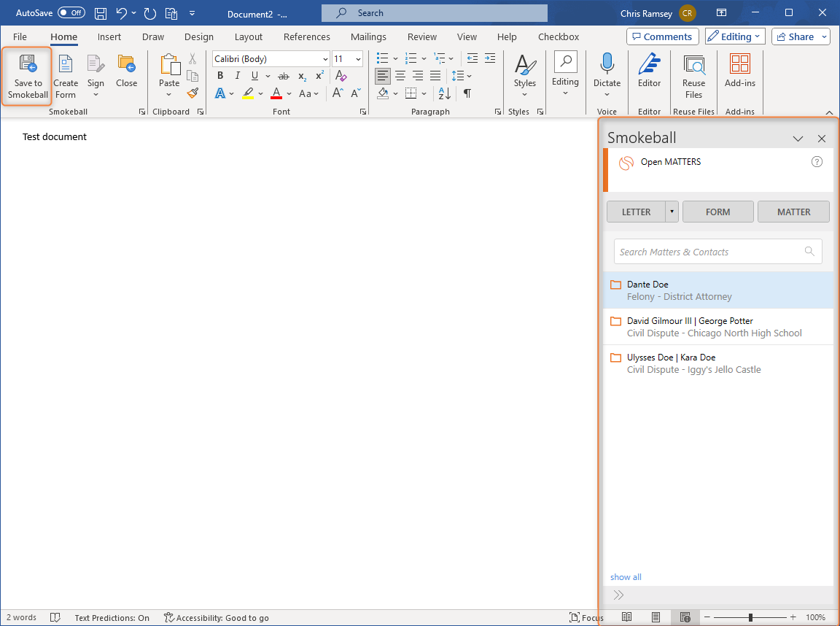This screenshot has height=626, width=840.
Task: Expand LETTER button dropdown arrow
Action: click(672, 212)
